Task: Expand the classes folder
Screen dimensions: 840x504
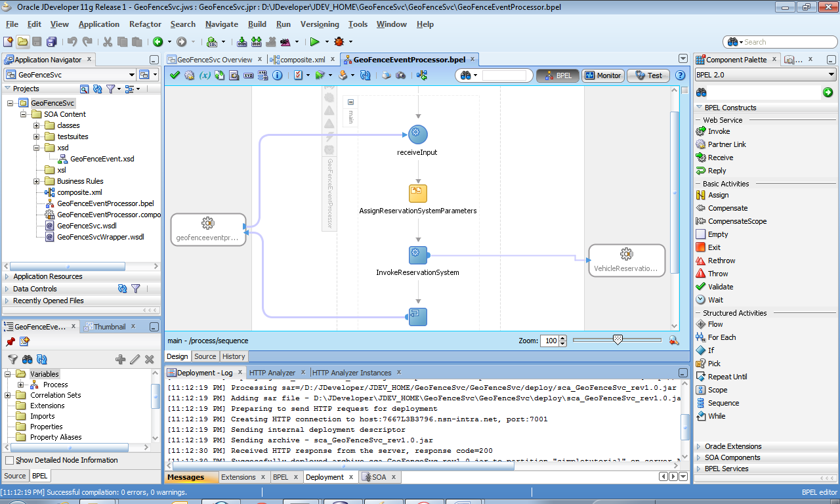Action: [x=37, y=125]
